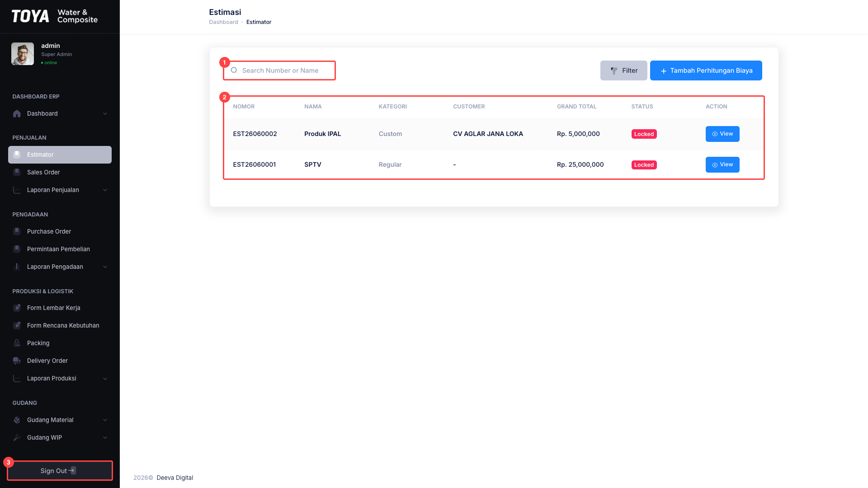Expand the Laporan Penjualan chevron

[105, 190]
